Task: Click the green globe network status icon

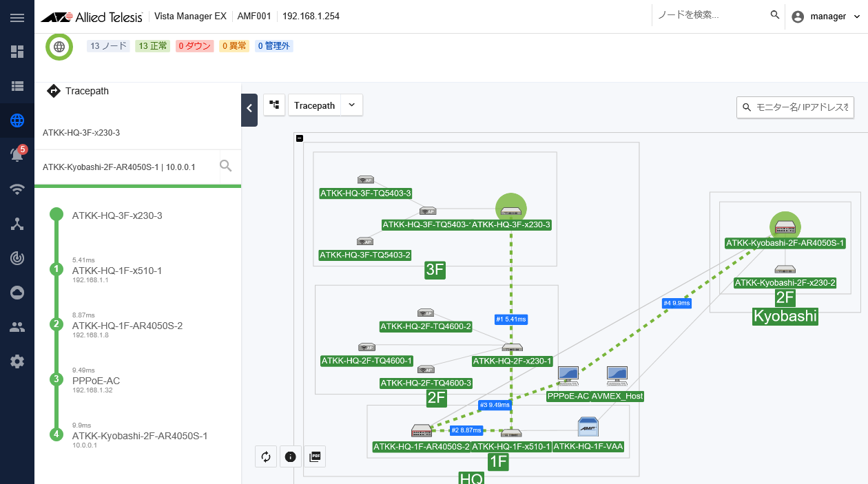Action: click(x=59, y=47)
